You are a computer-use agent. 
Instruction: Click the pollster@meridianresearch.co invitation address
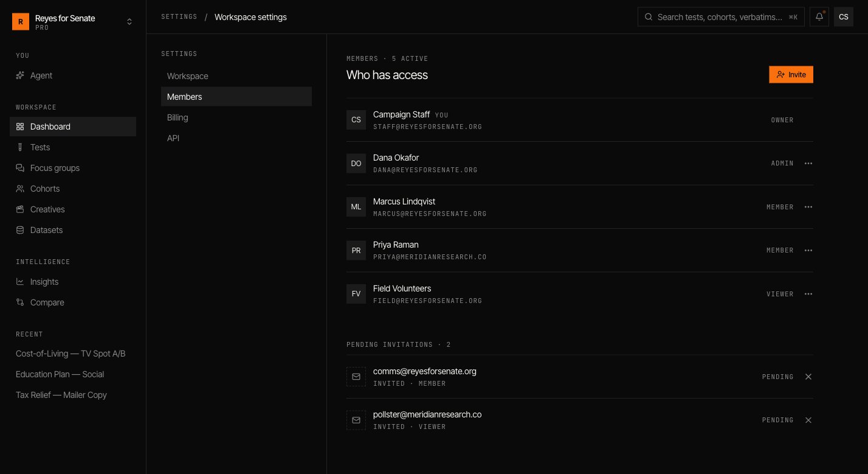tap(427, 414)
